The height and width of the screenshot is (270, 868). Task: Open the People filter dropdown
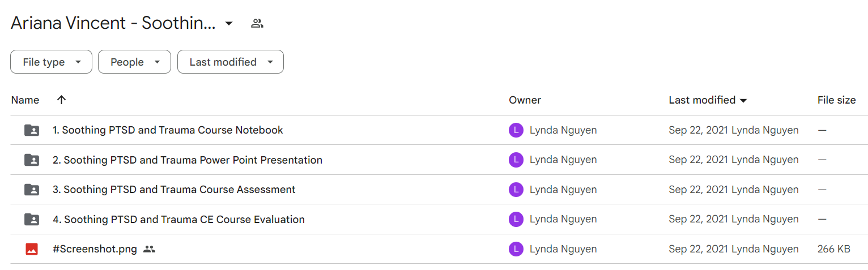(x=134, y=62)
